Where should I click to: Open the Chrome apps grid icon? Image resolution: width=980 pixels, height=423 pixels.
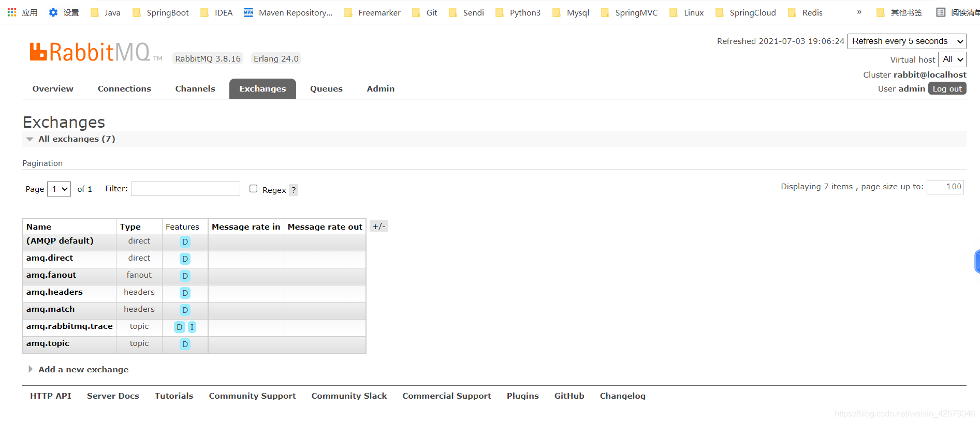pos(12,12)
